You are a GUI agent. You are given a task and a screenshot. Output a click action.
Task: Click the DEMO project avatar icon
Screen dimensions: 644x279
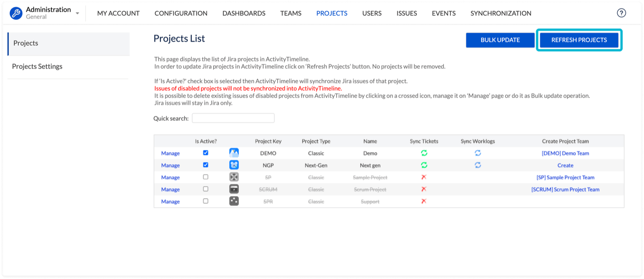pyautogui.click(x=234, y=153)
